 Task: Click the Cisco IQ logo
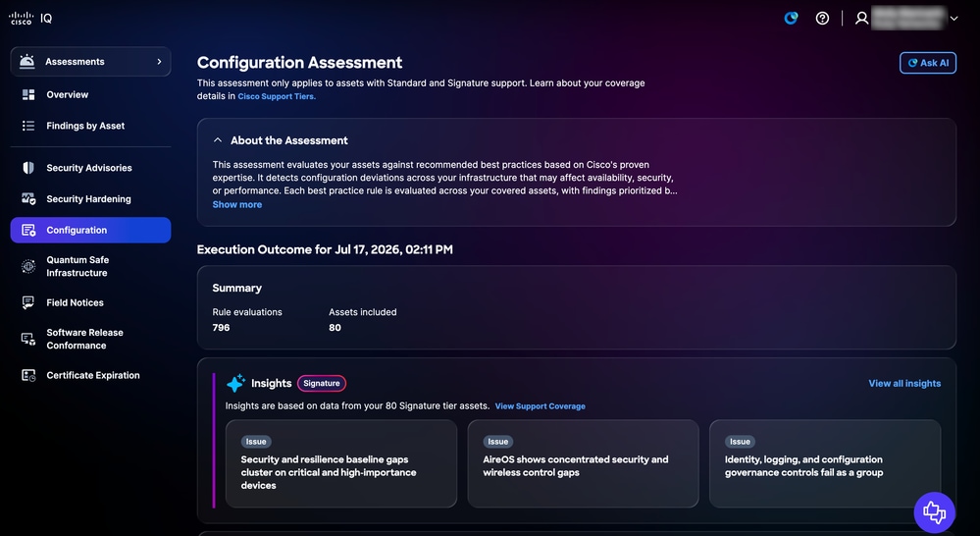(30, 18)
